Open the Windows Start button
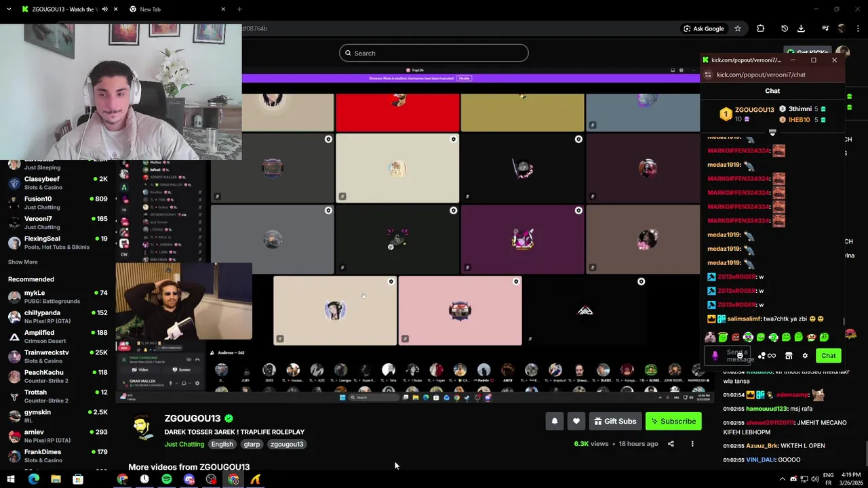This screenshot has height=488, width=868. point(11,479)
